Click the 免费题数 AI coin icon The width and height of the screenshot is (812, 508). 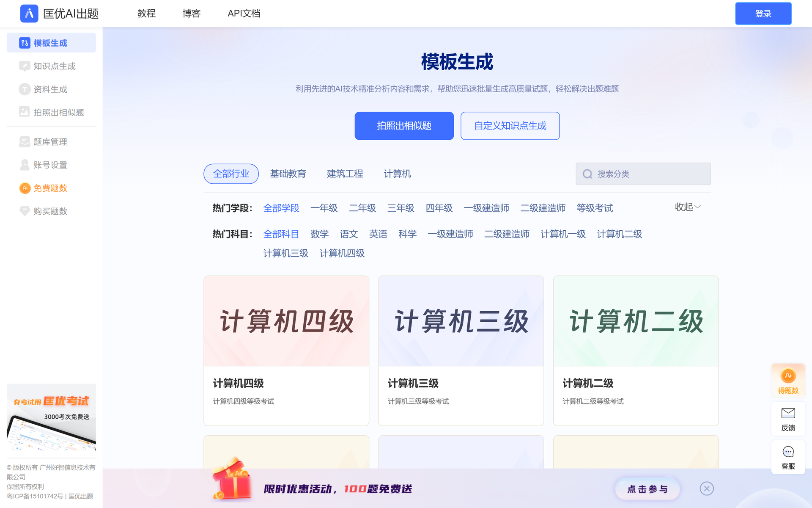(25, 188)
